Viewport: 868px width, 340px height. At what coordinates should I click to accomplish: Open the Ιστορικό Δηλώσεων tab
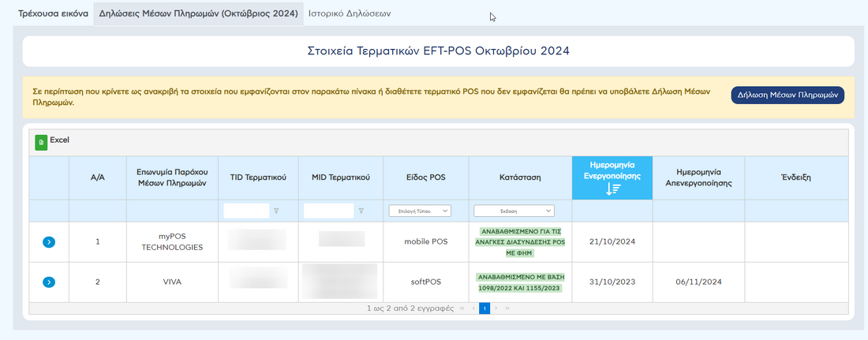[x=349, y=13]
